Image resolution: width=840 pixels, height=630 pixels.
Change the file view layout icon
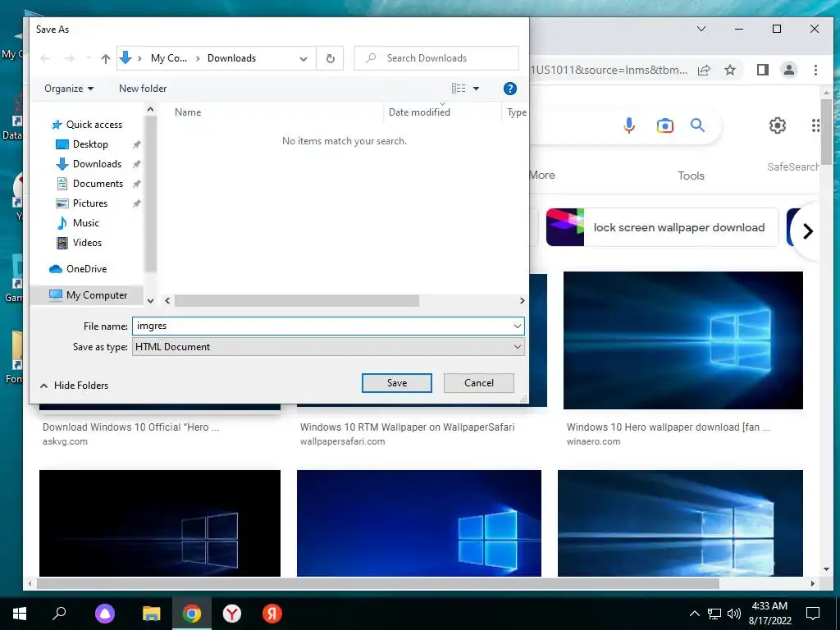pos(459,89)
